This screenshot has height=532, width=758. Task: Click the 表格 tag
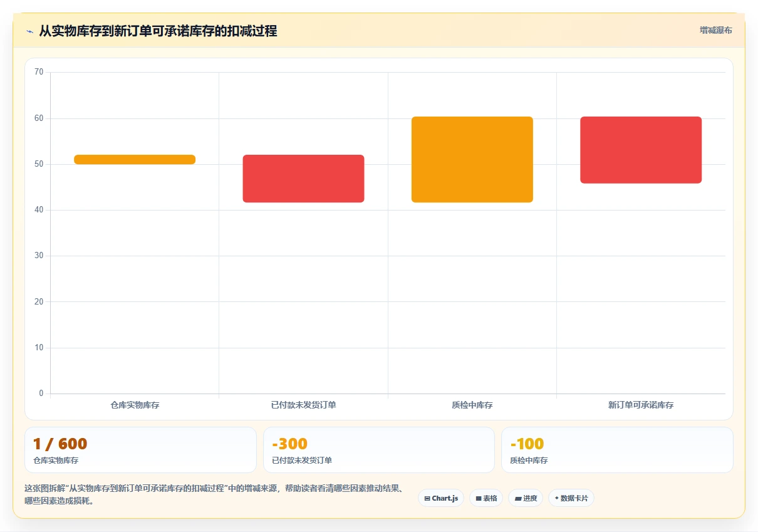486,498
